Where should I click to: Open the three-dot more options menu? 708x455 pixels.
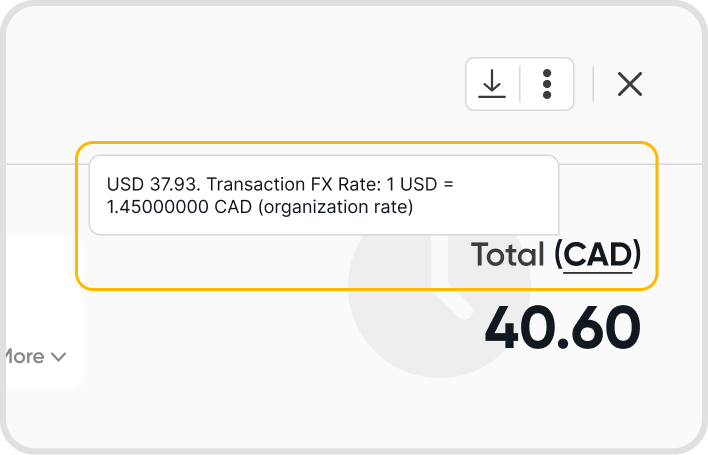tap(546, 84)
